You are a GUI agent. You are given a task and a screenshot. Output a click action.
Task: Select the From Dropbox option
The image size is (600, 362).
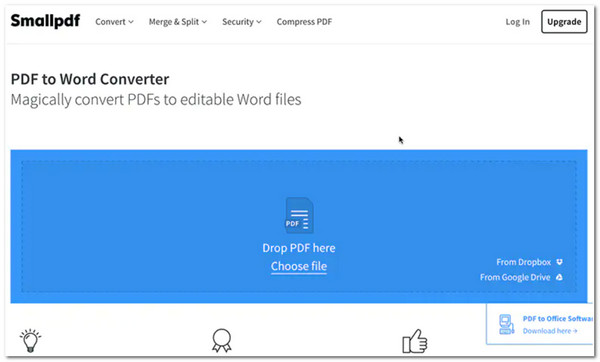(x=529, y=262)
